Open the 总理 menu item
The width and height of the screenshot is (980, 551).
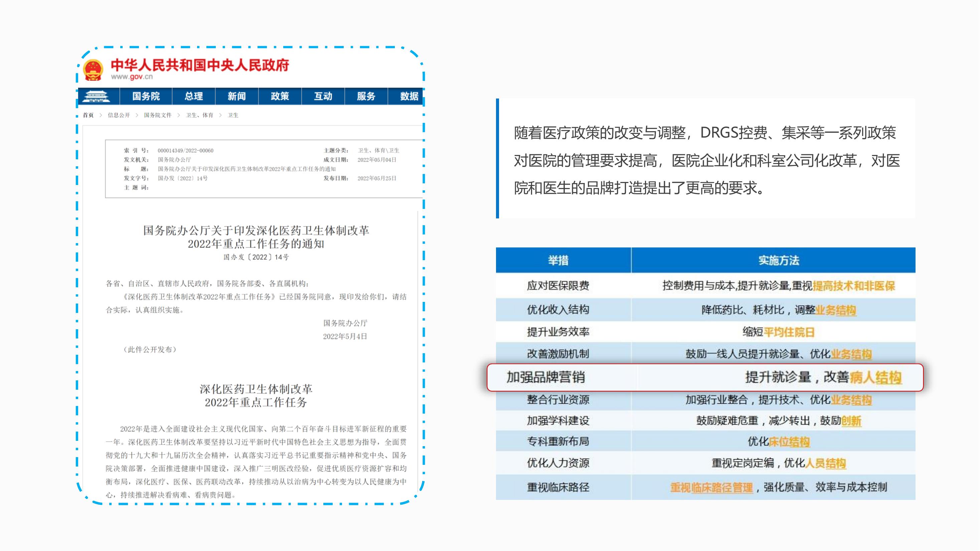(x=194, y=96)
